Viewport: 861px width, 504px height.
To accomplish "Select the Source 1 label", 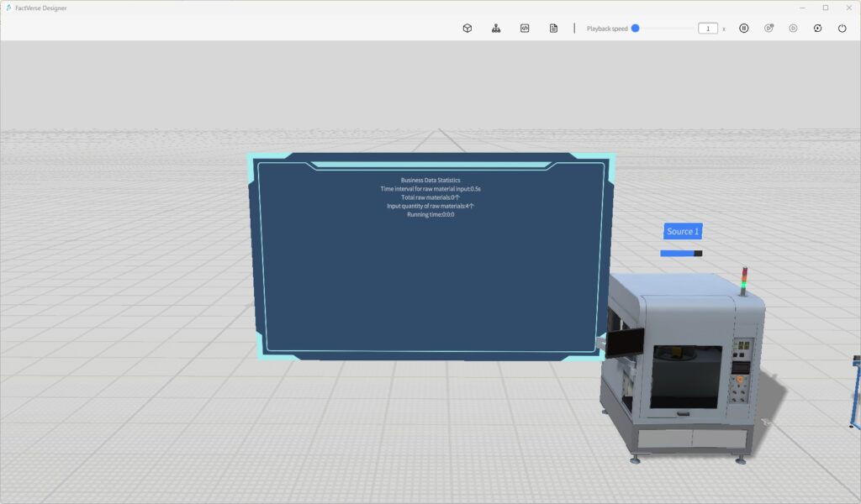I will pos(683,232).
